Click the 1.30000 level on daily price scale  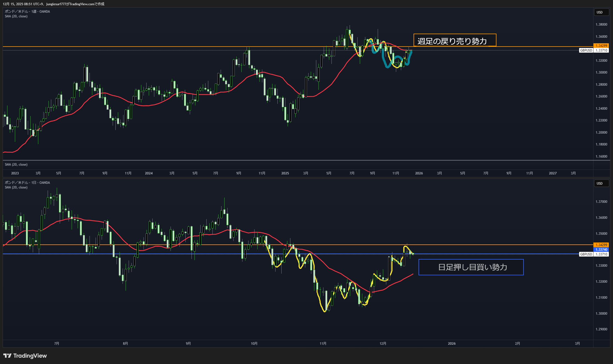pyautogui.click(x=601, y=314)
